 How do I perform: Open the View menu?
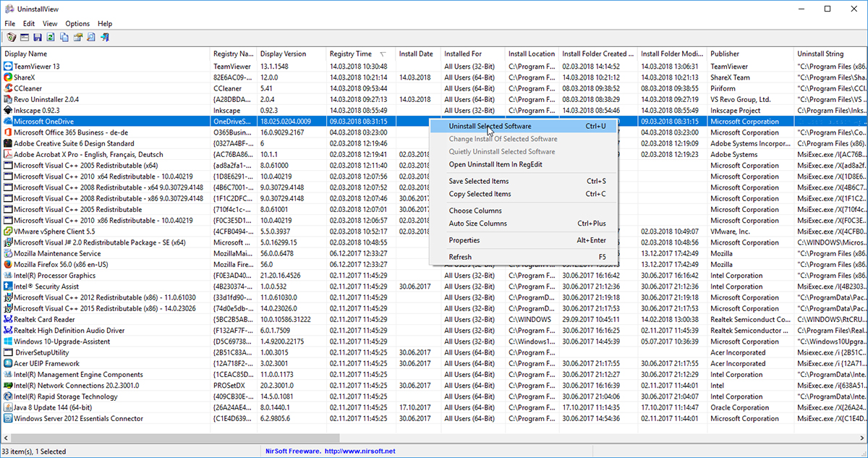click(x=50, y=24)
